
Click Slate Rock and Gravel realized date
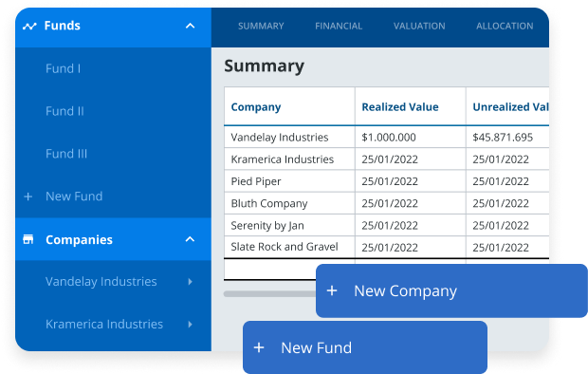click(411, 247)
